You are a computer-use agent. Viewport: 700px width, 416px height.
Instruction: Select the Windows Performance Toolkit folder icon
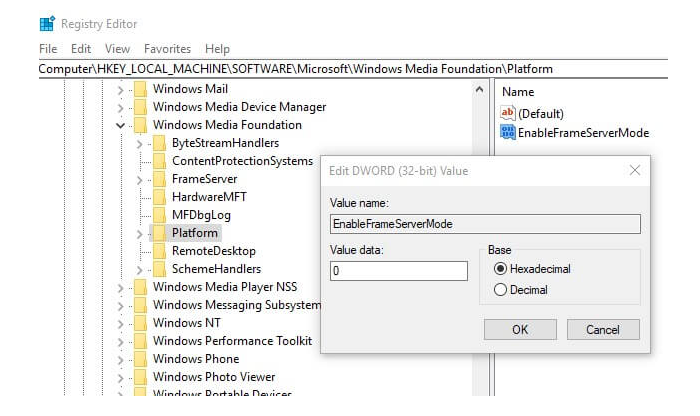pyautogui.click(x=140, y=341)
